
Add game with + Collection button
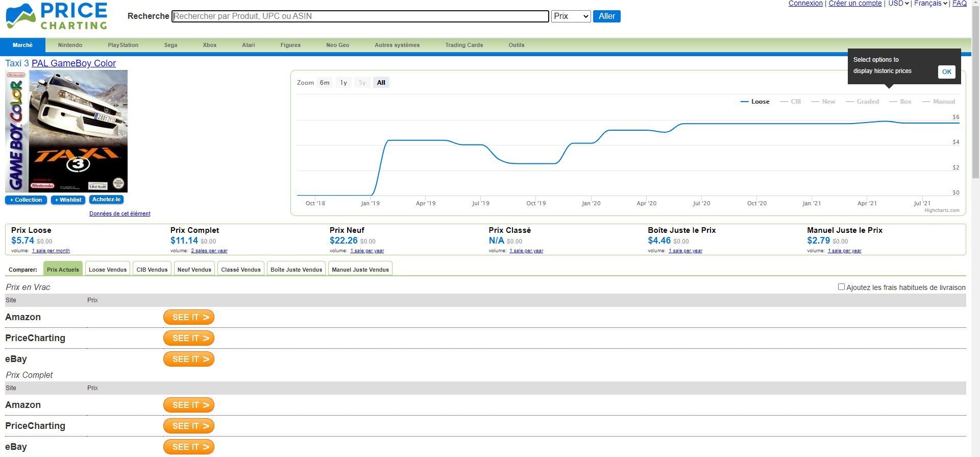tap(26, 200)
